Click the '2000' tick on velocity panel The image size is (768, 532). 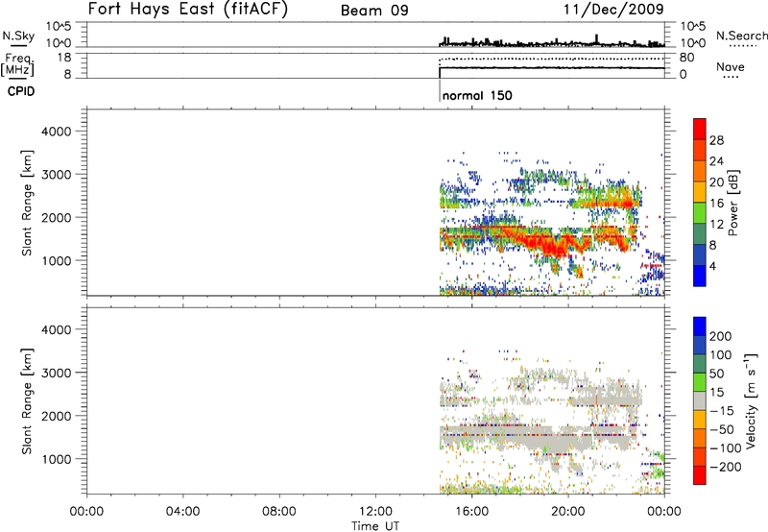pyautogui.click(x=57, y=416)
